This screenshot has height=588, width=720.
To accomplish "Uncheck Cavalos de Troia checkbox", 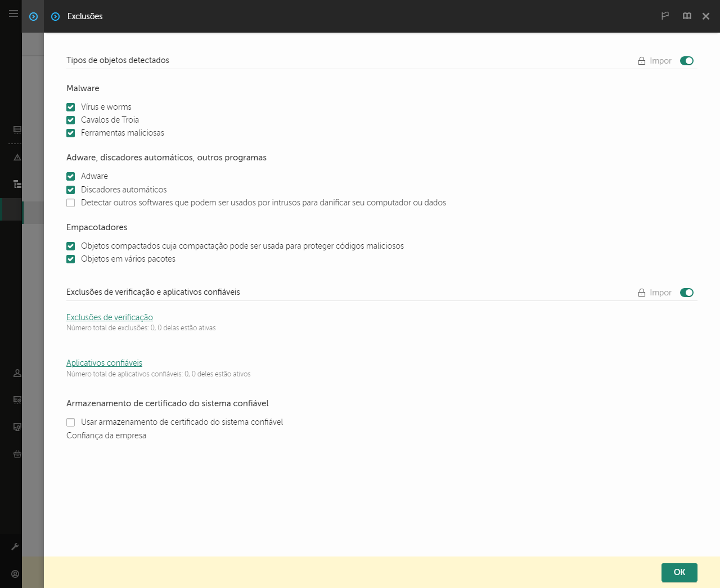I will click(x=71, y=120).
